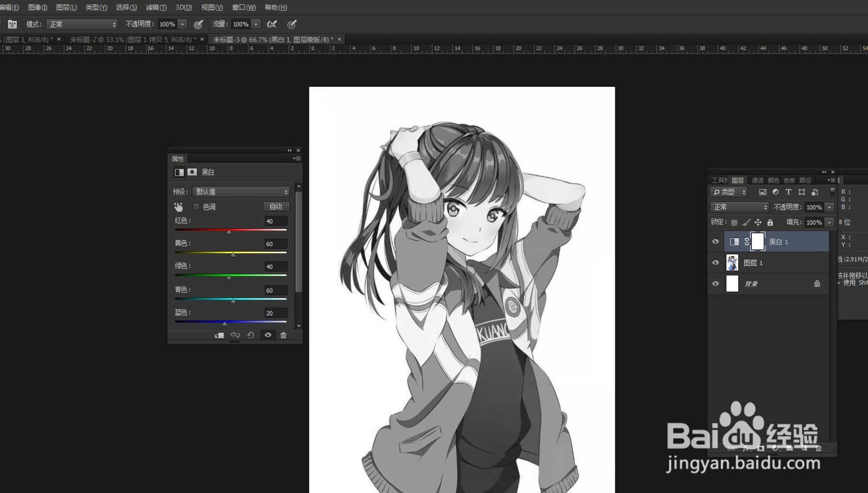The height and width of the screenshot is (493, 868).
Task: Enable the 色调 tint checkbox
Action: pyautogui.click(x=196, y=207)
